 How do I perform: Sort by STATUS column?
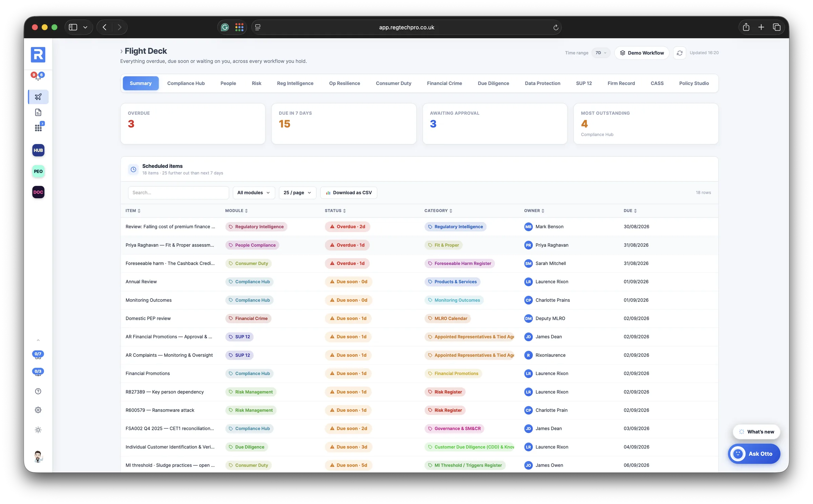click(x=335, y=211)
